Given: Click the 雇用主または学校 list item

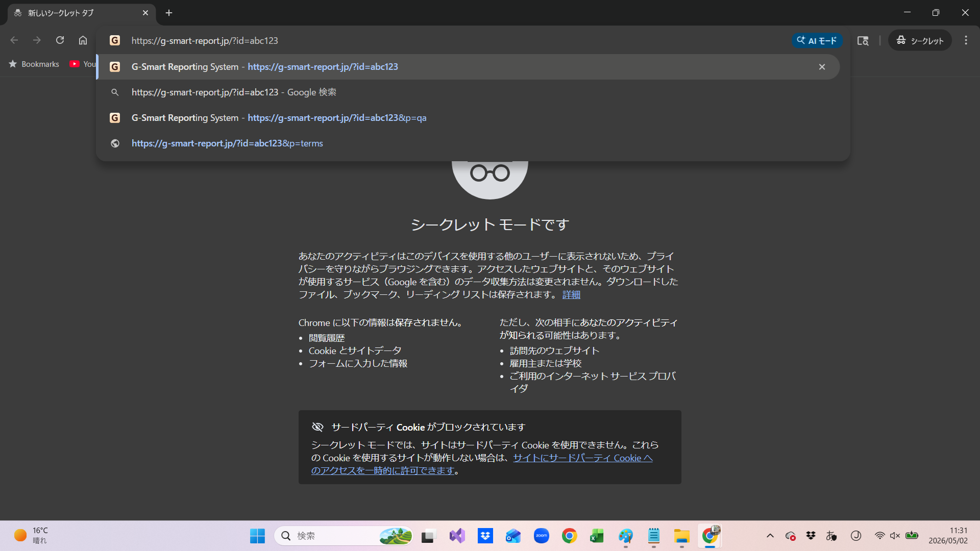Looking at the screenshot, I should pos(546,363).
